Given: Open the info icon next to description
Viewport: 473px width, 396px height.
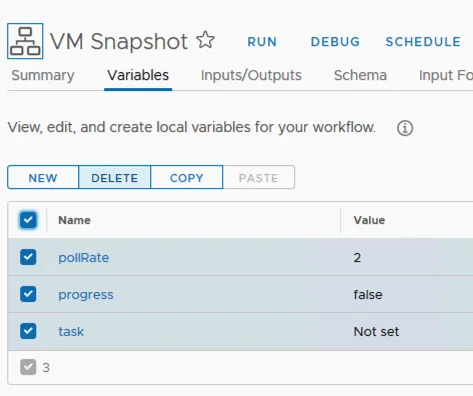Looking at the screenshot, I should coord(405,128).
